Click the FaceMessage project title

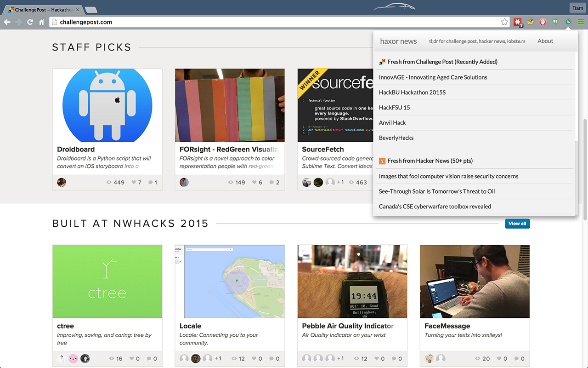point(447,326)
